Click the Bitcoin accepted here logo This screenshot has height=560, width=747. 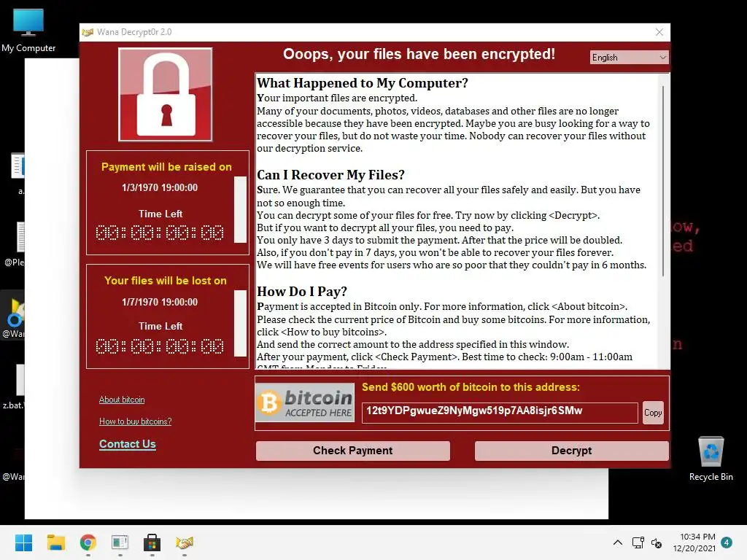[x=305, y=402]
